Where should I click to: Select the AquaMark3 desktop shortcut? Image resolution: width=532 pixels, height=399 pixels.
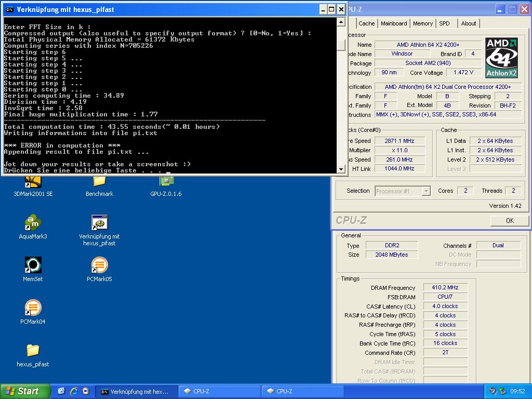coord(33,227)
